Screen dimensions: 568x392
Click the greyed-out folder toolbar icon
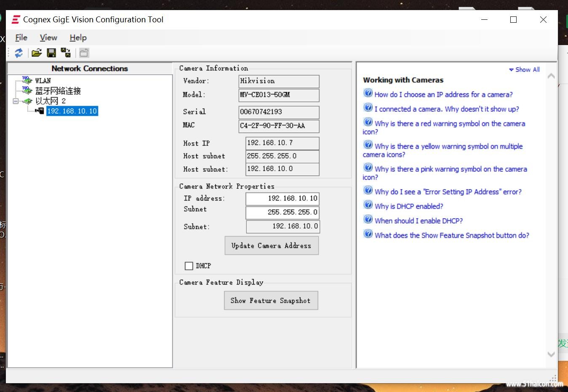(x=84, y=53)
